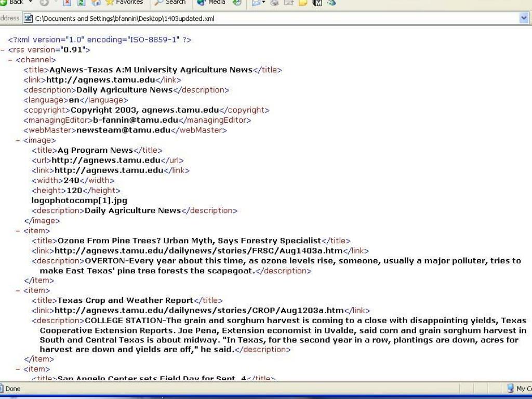Click the image title 'Ag Program News'
Screen dimensions: 532x399
point(96,150)
